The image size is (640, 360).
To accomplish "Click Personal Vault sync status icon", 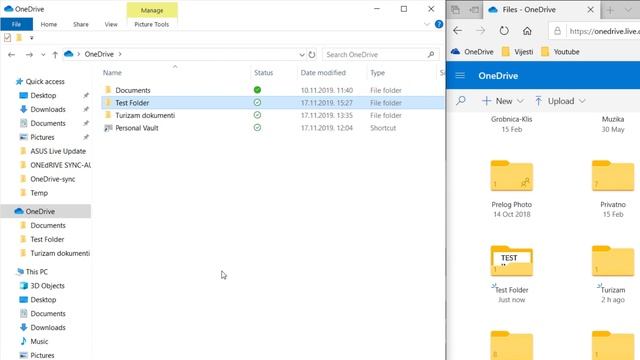I will coord(257,128).
